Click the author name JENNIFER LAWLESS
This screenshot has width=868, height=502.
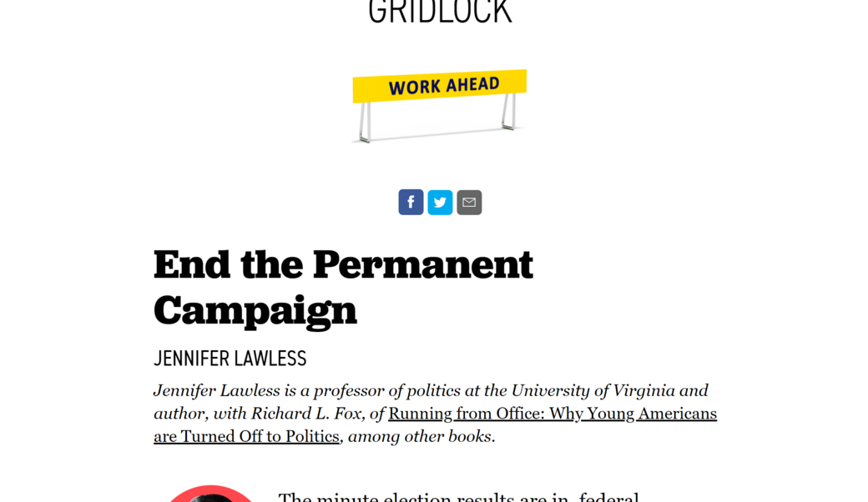pyautogui.click(x=230, y=359)
